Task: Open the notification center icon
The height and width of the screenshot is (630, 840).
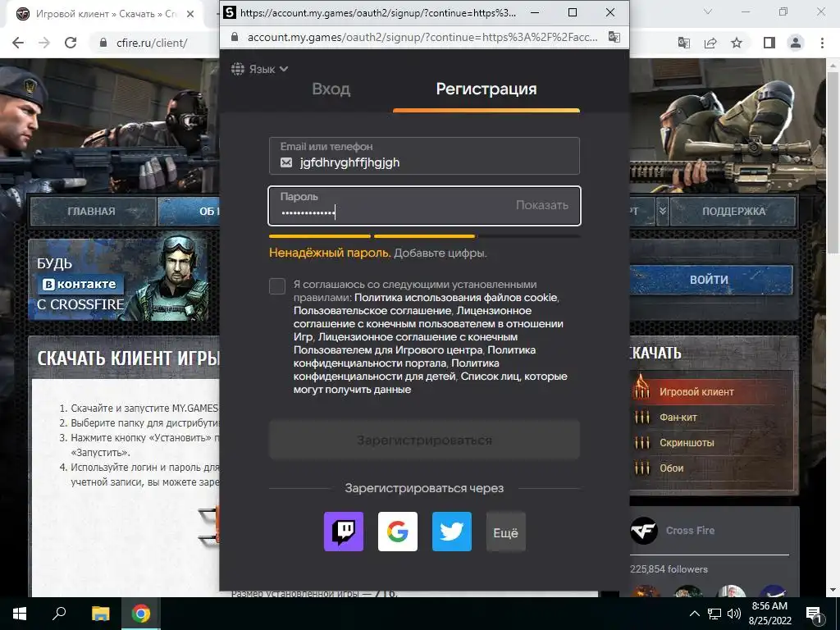Action: 815,615
